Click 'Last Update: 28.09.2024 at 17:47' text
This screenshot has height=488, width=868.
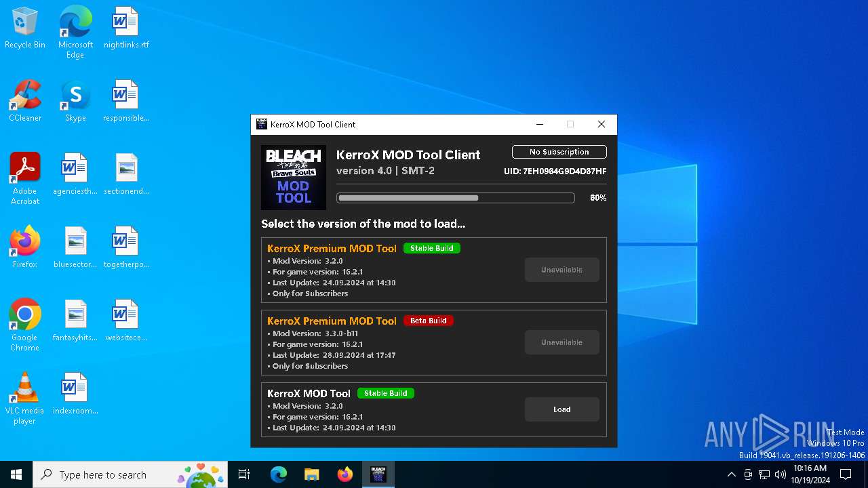[334, 355]
